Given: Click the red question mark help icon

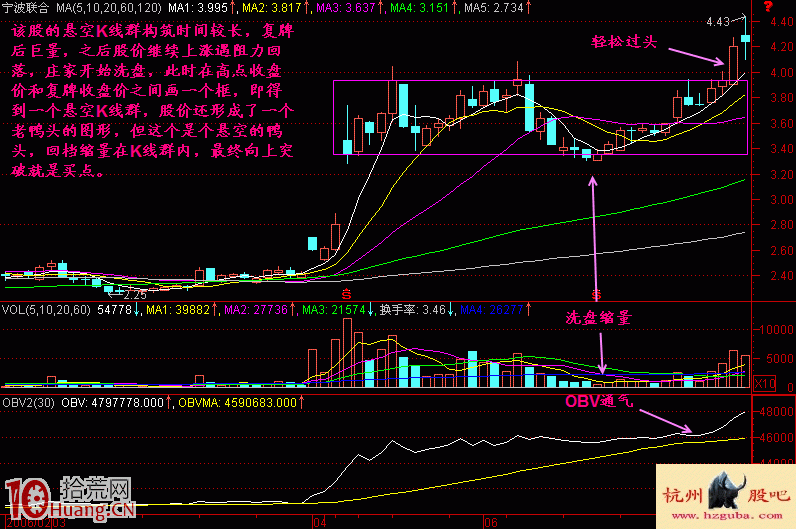Looking at the screenshot, I should 768,7.
